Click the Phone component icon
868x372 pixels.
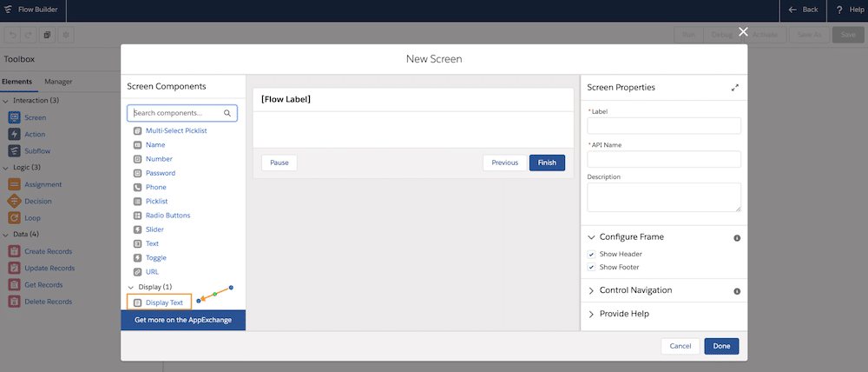point(137,188)
